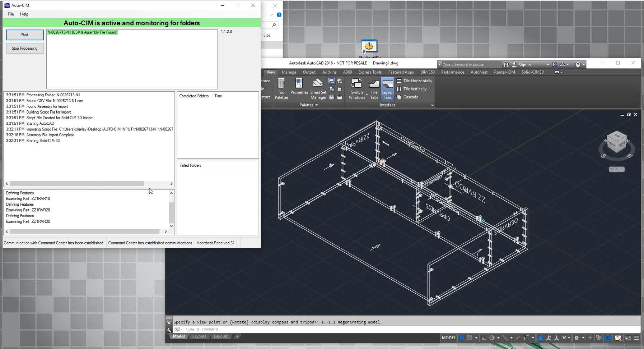Screen dimensions: 644x349
Task: Close the command line window
Action: (x=169, y=322)
